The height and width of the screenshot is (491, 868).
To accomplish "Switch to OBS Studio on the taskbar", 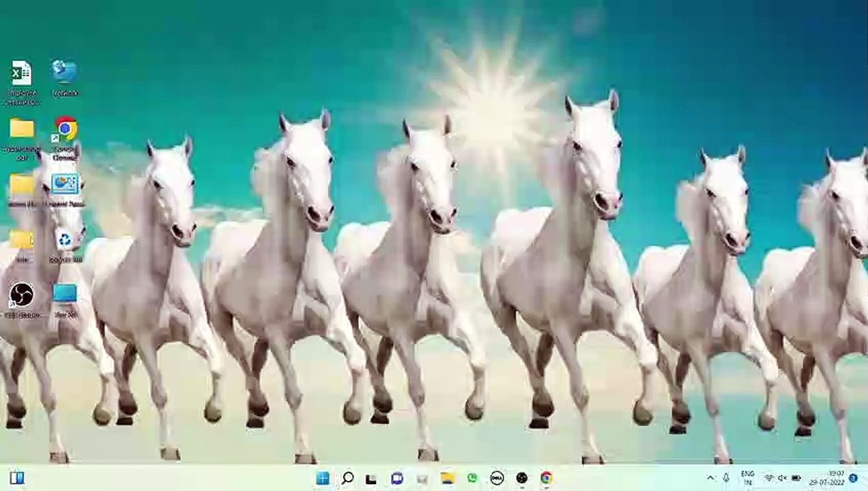I will click(x=522, y=478).
